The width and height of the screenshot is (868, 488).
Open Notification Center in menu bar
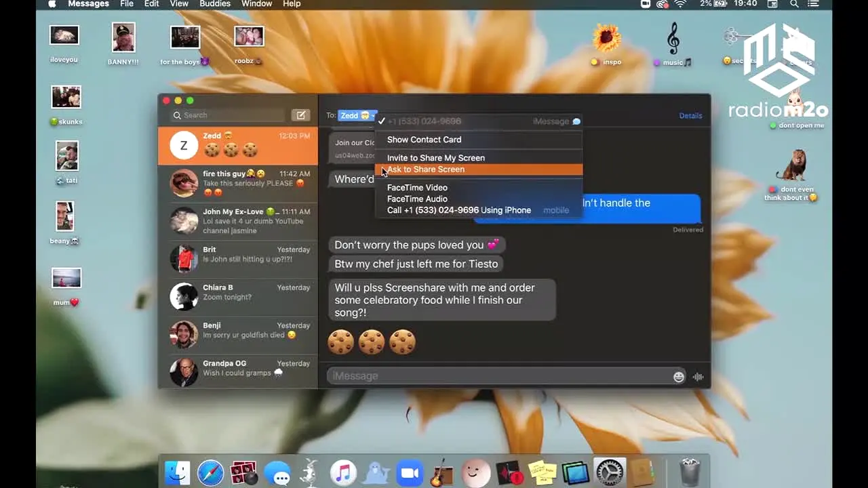point(814,4)
